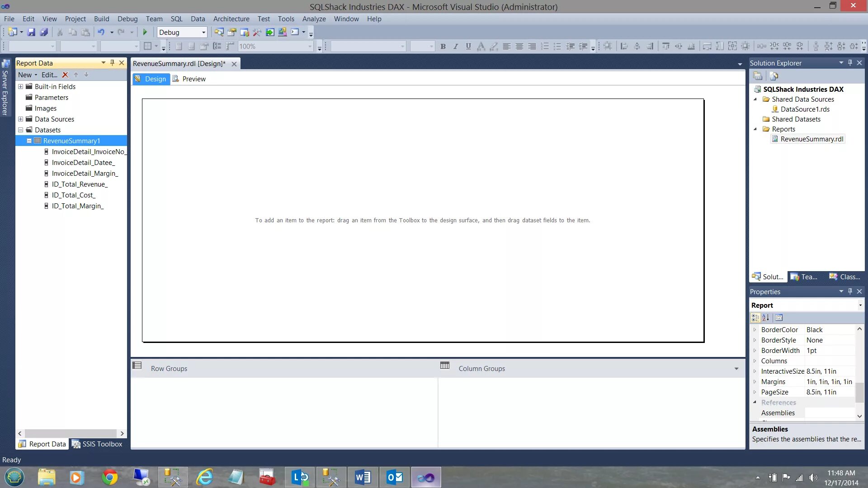Click the Alphabetical sort icon in Properties
Screen dimensions: 868x488
click(x=766, y=318)
